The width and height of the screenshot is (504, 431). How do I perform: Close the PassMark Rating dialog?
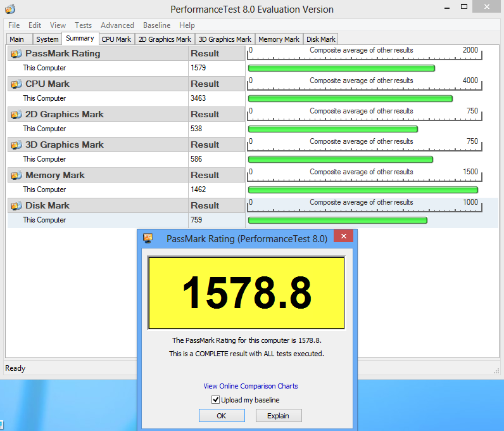344,236
